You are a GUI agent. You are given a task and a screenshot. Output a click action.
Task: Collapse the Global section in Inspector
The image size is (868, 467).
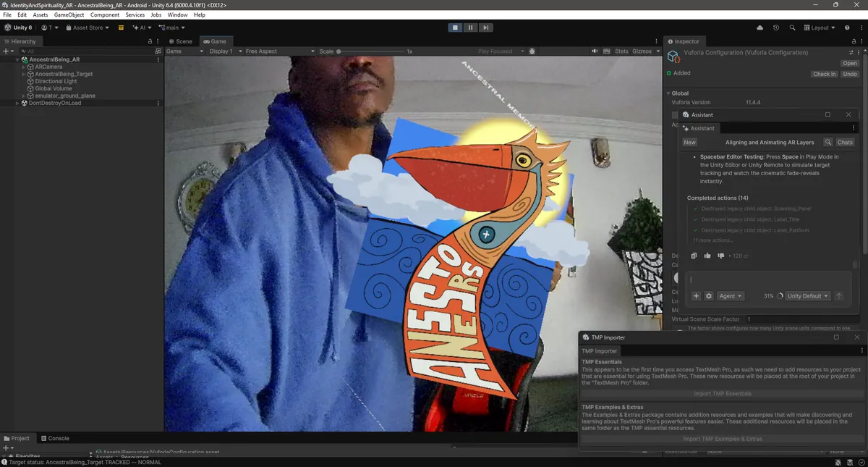[668, 93]
